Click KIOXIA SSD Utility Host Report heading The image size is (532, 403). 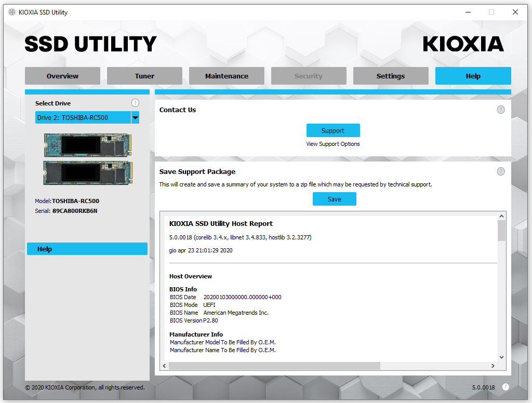[221, 223]
